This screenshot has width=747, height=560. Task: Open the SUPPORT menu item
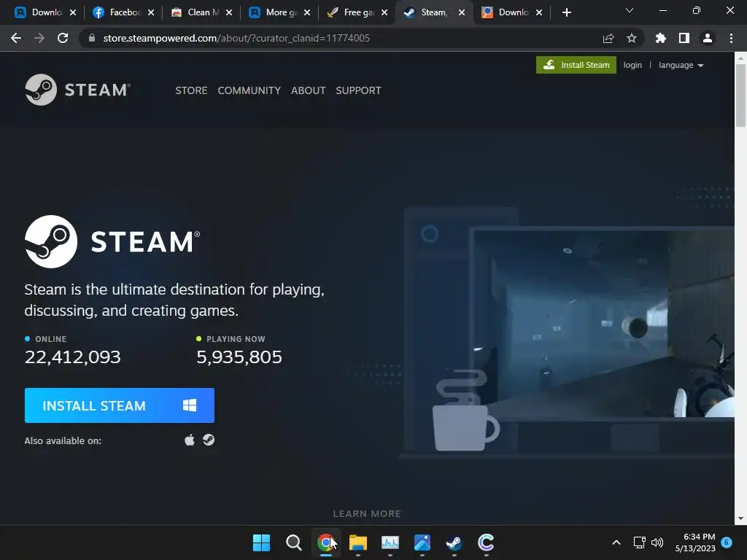pos(358,90)
